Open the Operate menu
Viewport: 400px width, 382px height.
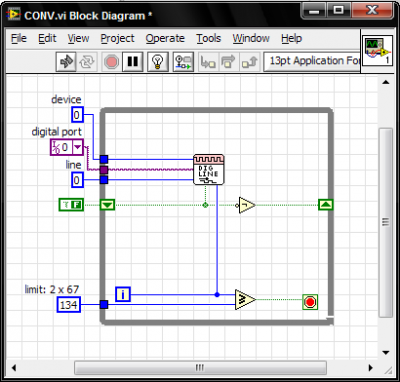pos(165,38)
